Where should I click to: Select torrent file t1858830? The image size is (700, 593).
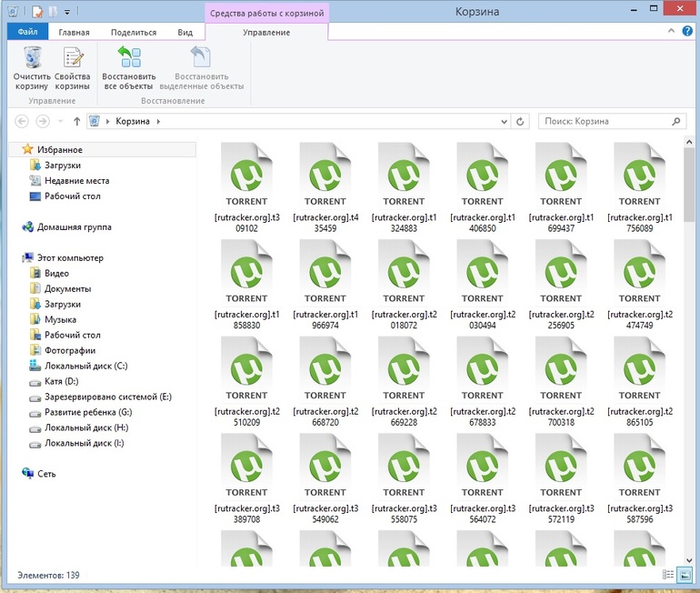click(247, 285)
